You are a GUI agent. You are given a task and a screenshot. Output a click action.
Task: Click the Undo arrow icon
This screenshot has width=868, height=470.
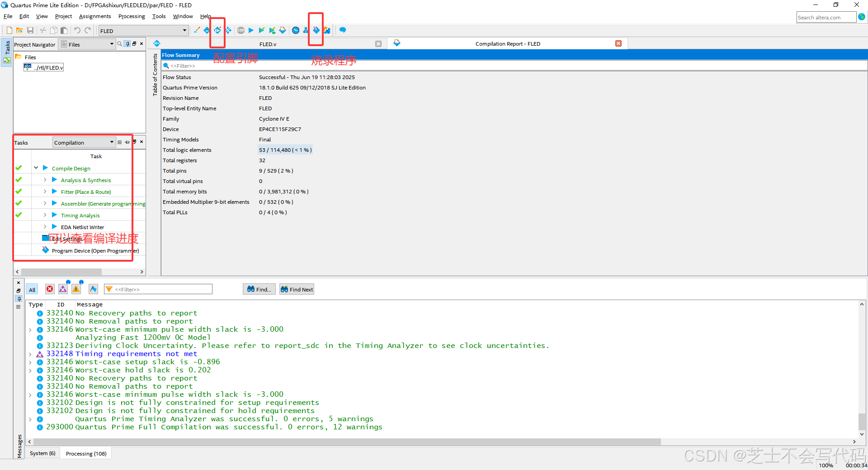(x=77, y=30)
